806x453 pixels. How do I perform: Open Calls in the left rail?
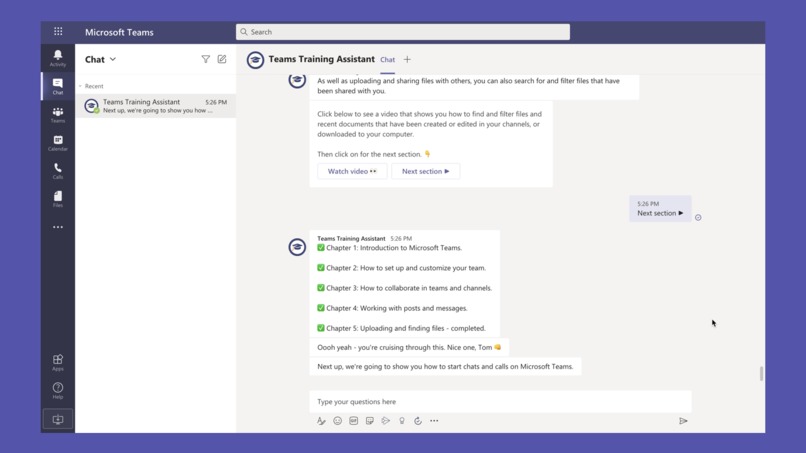(x=58, y=171)
